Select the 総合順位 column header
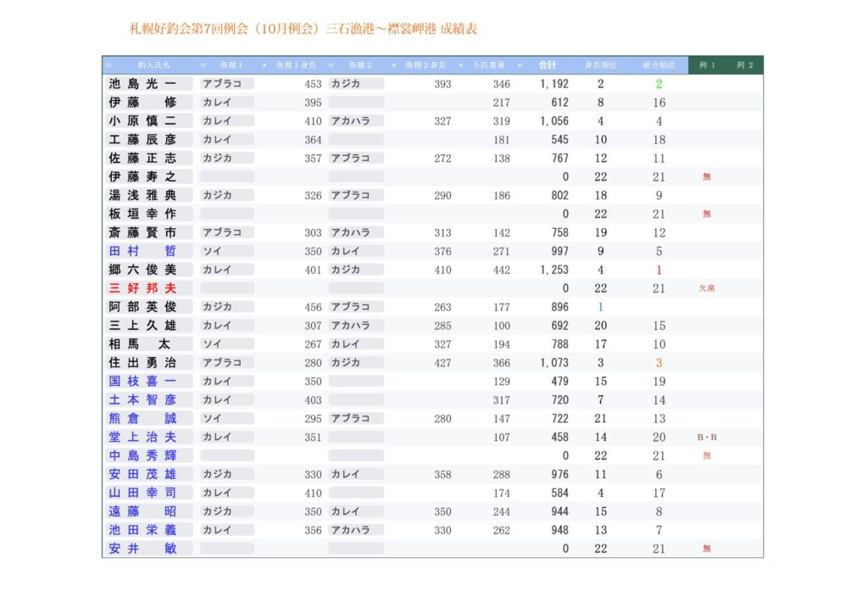Screen dimensions: 868x614 pos(659,65)
